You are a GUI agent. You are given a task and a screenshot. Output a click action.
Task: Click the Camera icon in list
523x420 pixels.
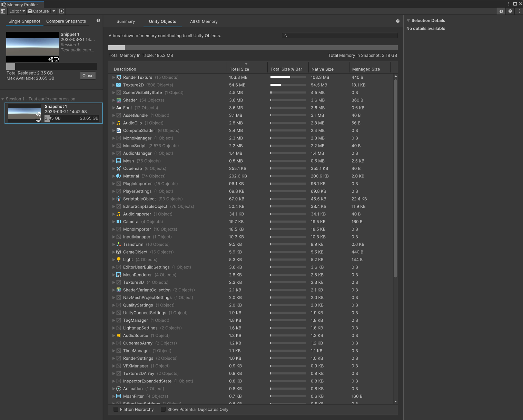tap(119, 222)
